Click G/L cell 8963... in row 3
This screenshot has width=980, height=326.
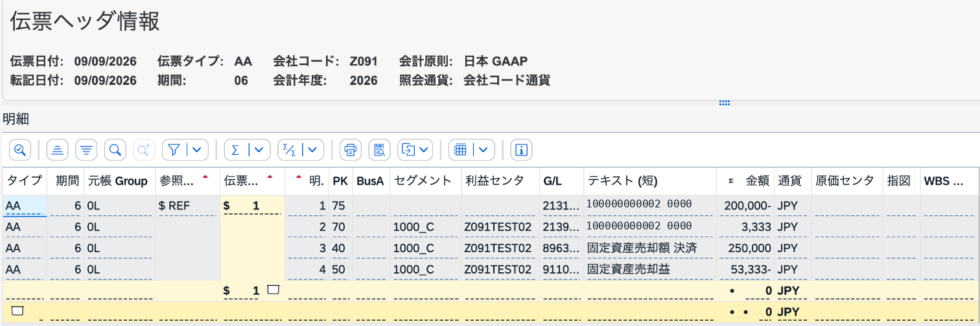click(561, 248)
